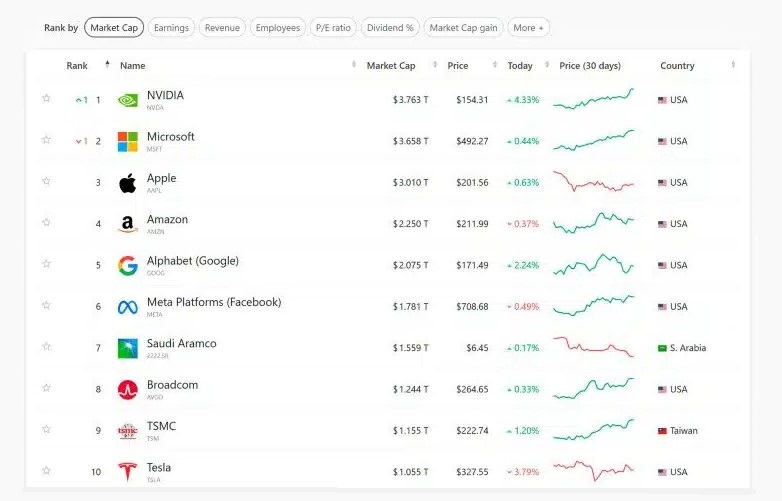The width and height of the screenshot is (782, 501).
Task: Click the Saudi Aramco logo icon
Action: [128, 348]
